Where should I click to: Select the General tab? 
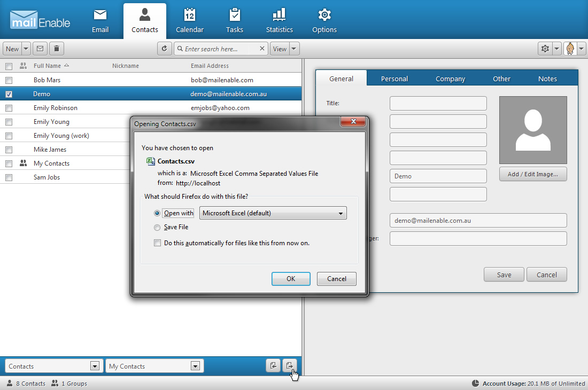341,79
